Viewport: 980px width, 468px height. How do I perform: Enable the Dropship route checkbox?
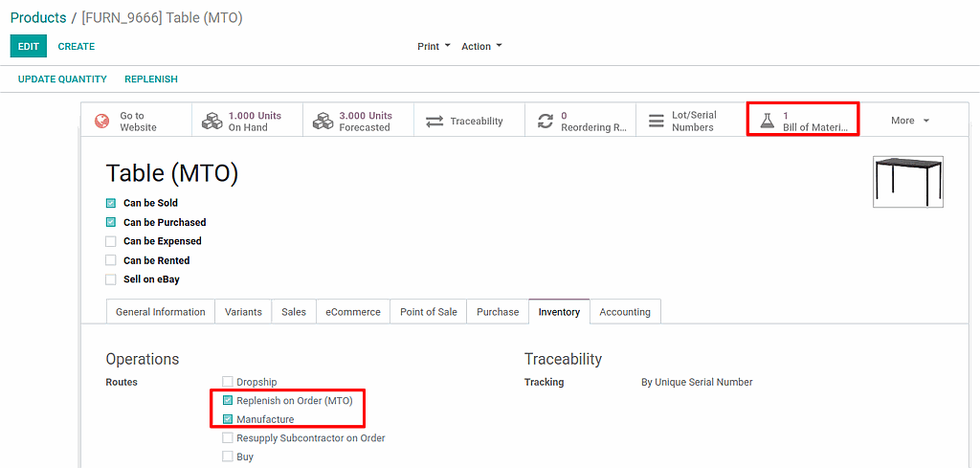tap(228, 382)
